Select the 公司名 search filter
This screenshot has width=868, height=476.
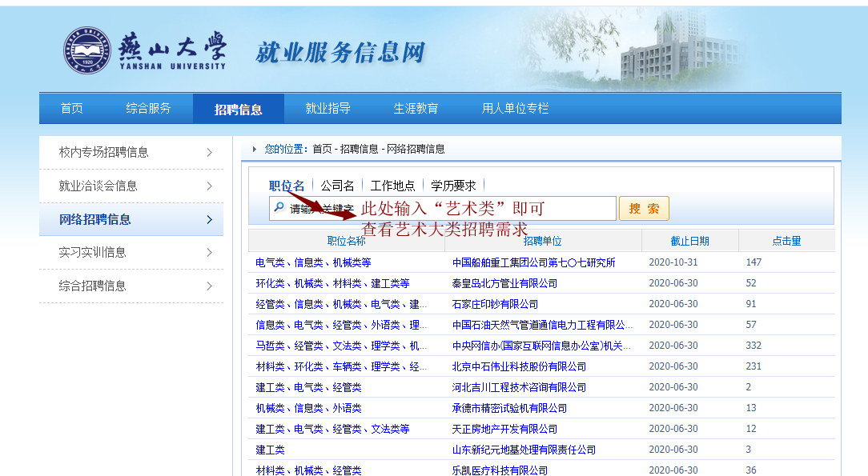pos(337,186)
